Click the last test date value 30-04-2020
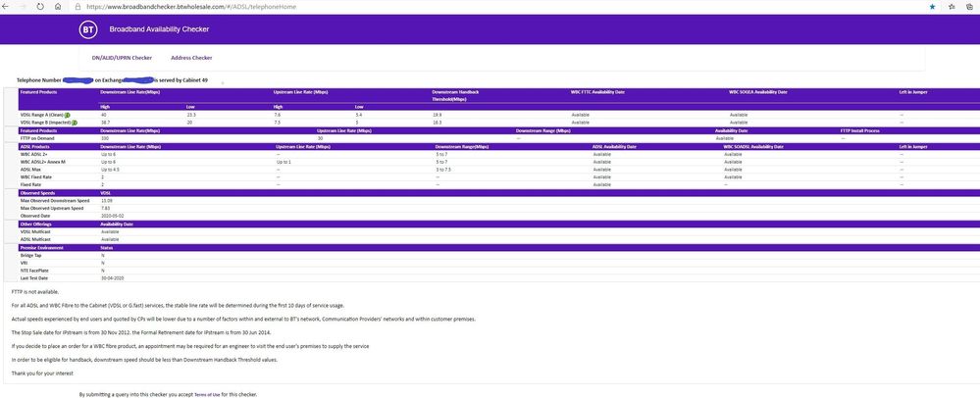The image size is (980, 398). [111, 278]
